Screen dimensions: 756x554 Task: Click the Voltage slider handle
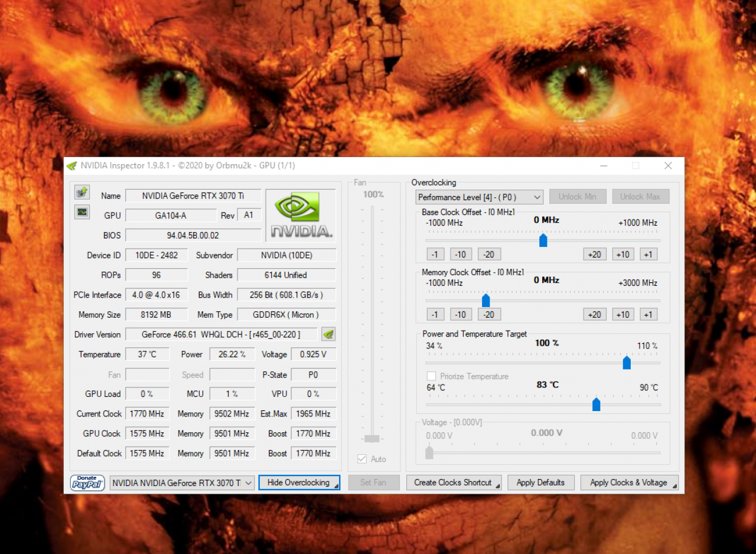click(429, 452)
